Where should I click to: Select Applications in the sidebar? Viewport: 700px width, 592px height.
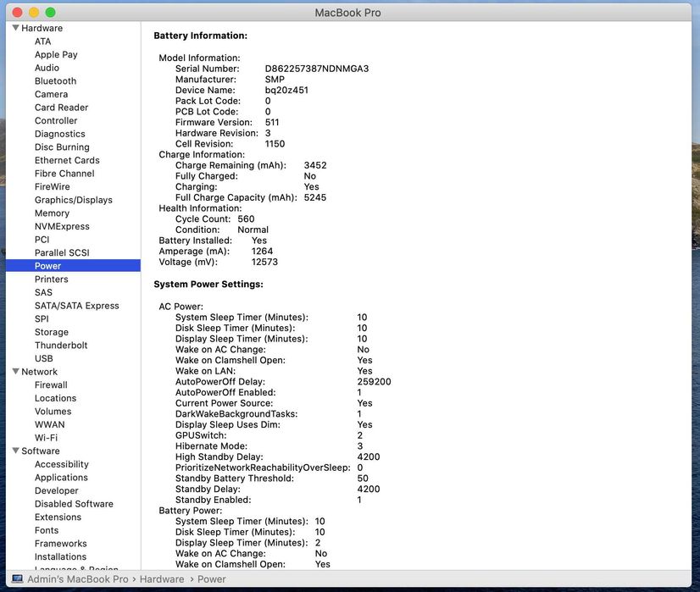pos(61,478)
